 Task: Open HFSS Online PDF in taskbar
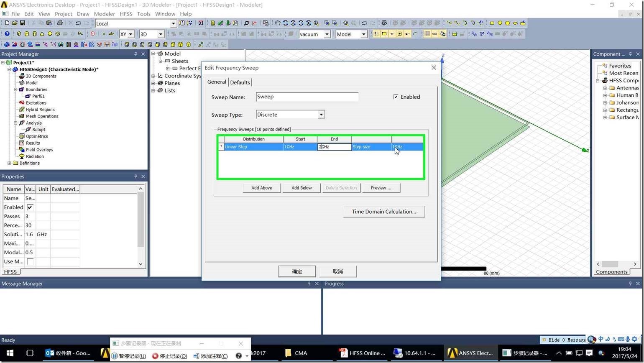pyautogui.click(x=363, y=353)
